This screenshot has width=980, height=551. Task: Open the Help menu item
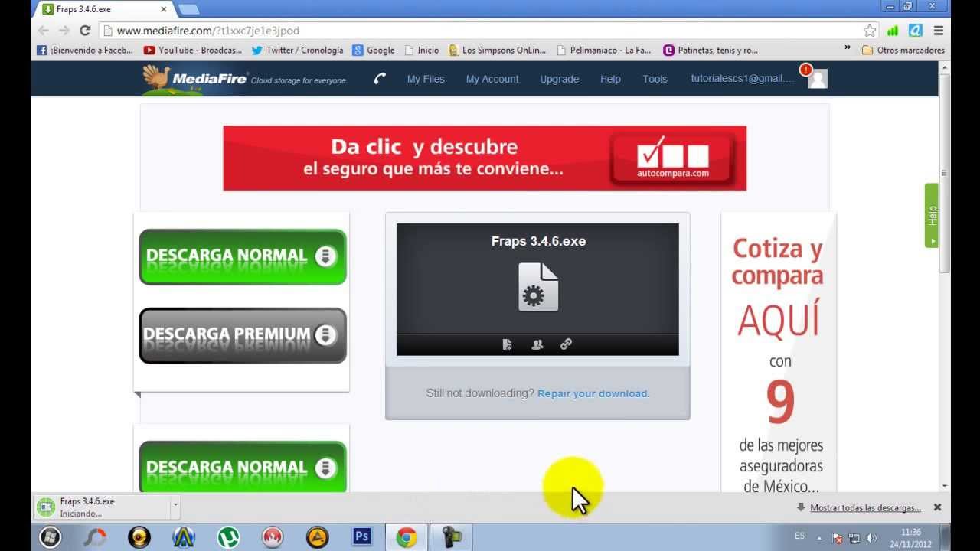[x=610, y=79]
